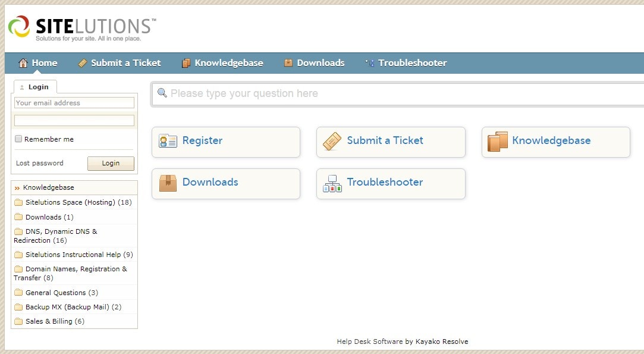The image size is (644, 354).
Task: Open Knowledgebase from the navigation bar
Action: click(x=222, y=63)
